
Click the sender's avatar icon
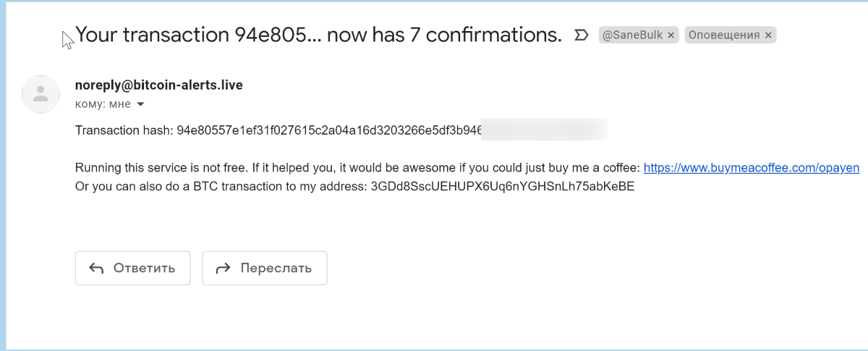[41, 93]
